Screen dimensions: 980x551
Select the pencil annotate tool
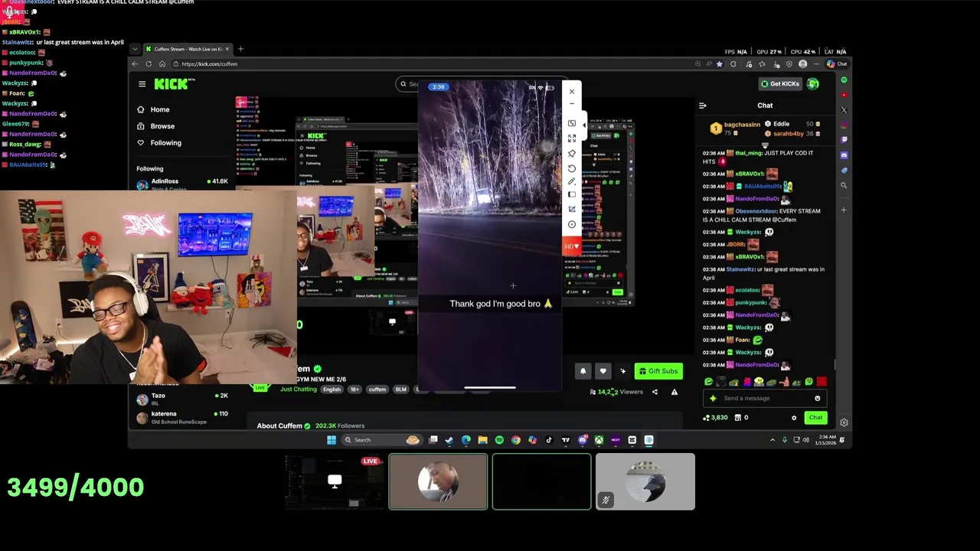point(571,182)
